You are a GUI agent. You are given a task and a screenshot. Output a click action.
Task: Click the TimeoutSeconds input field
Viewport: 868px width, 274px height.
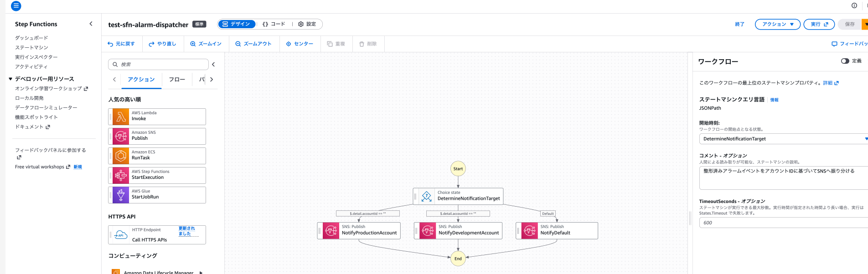point(782,223)
